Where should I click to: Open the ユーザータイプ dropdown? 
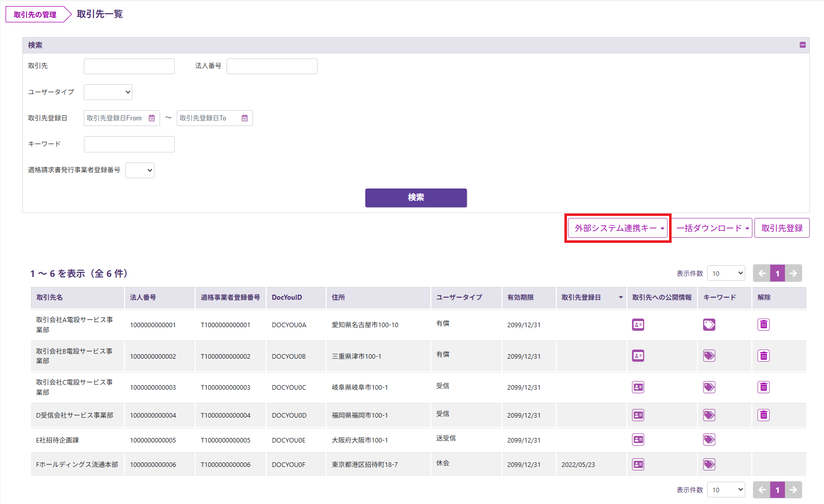click(x=108, y=92)
